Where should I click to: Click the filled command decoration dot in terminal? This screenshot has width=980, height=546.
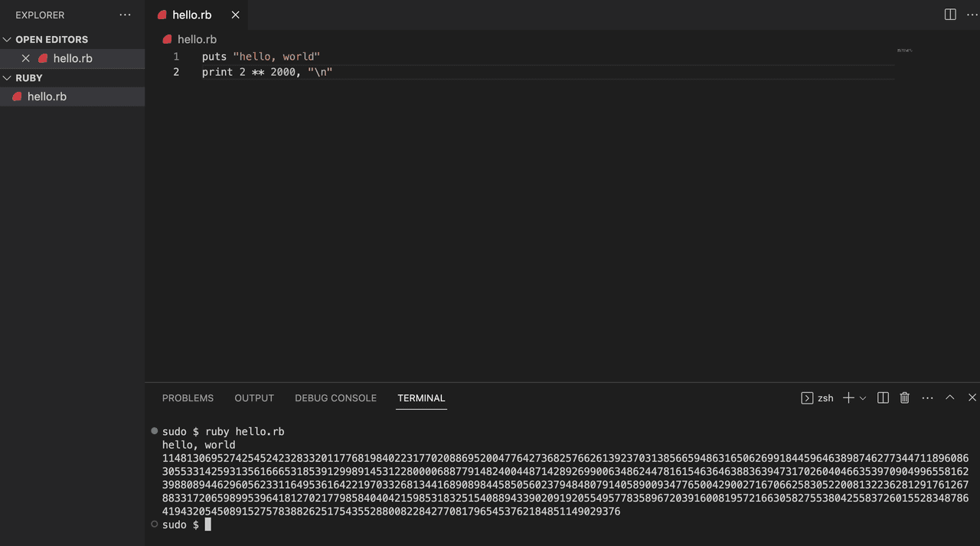coord(154,431)
